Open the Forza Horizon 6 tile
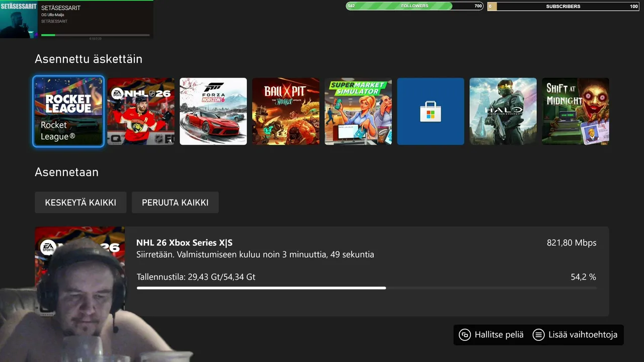 tap(213, 111)
